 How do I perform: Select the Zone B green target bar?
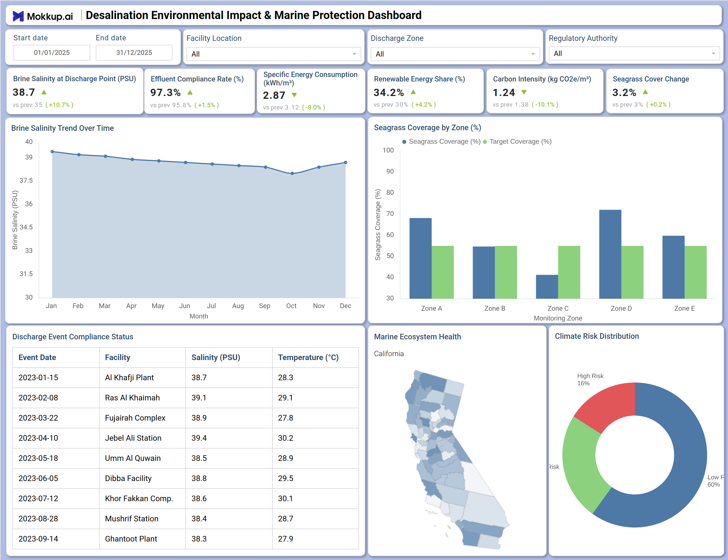tap(506, 272)
